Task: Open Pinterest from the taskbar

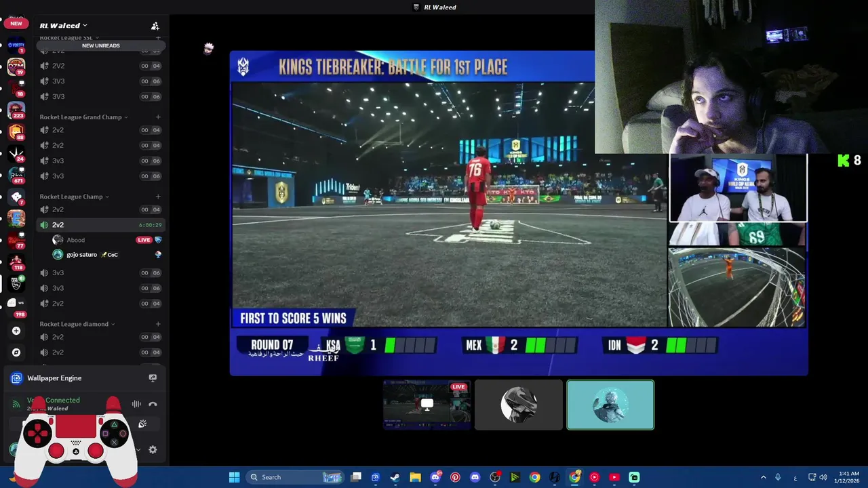Action: pos(455,477)
